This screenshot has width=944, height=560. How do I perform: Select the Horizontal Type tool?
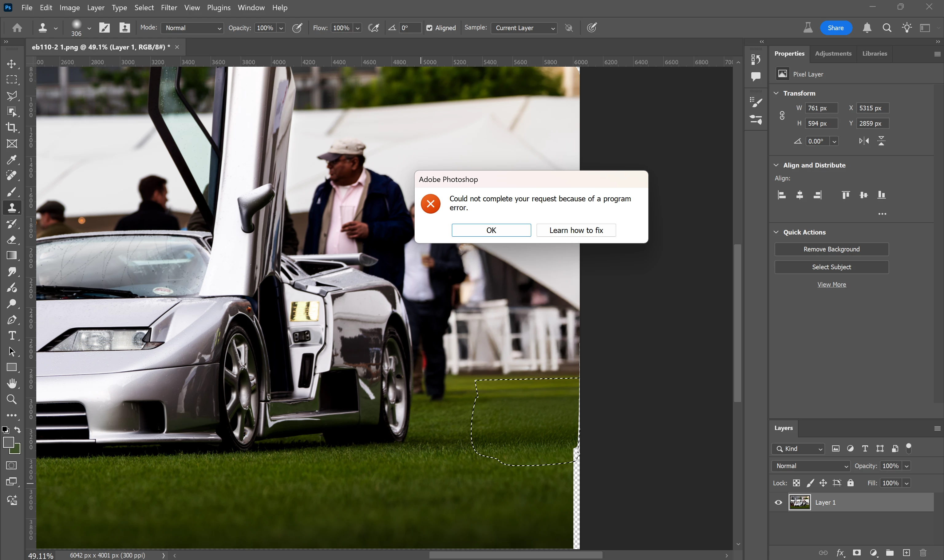click(12, 335)
